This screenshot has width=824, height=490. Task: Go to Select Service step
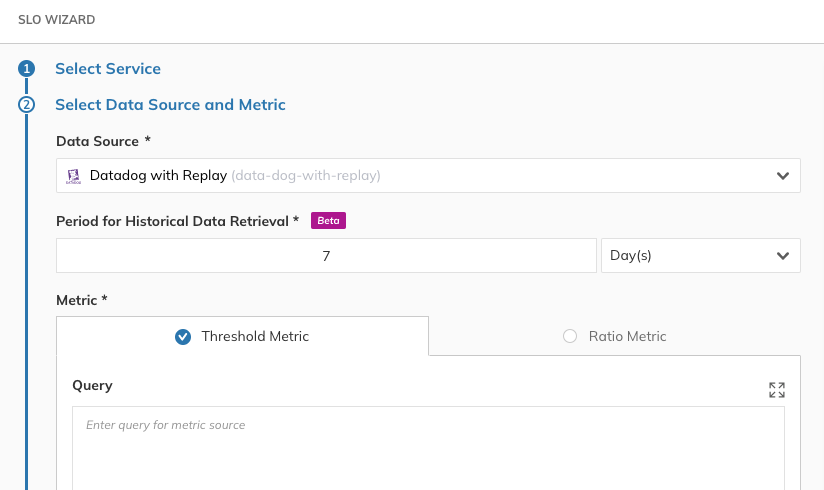pos(108,69)
